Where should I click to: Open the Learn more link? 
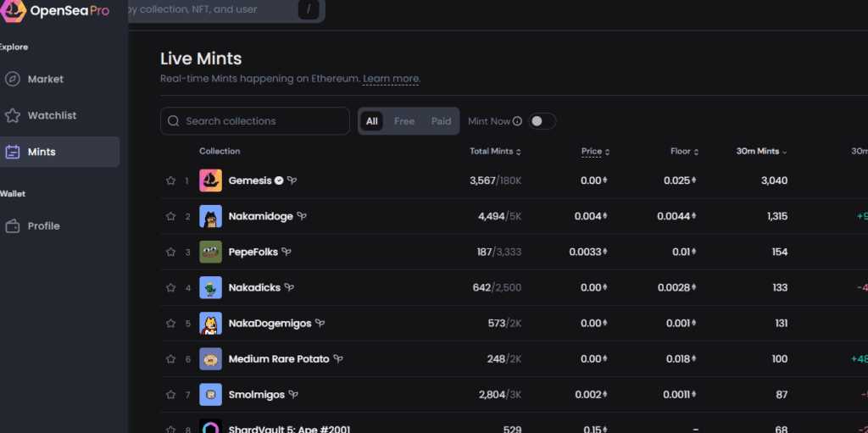(x=391, y=79)
